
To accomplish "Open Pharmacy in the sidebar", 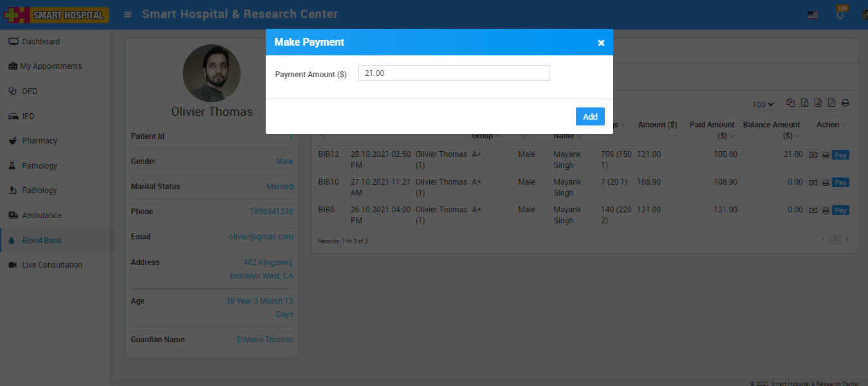I will 39,141.
